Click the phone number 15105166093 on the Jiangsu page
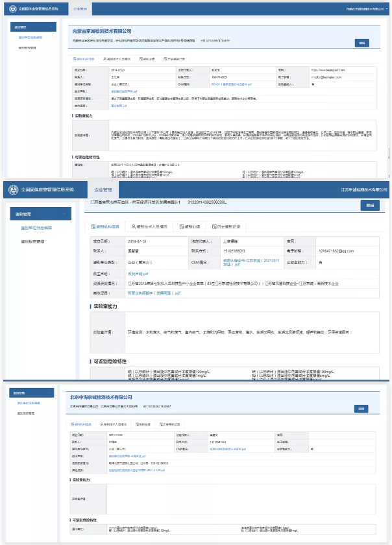Image resolution: width=392 pixels, height=545 pixels. coord(234,251)
